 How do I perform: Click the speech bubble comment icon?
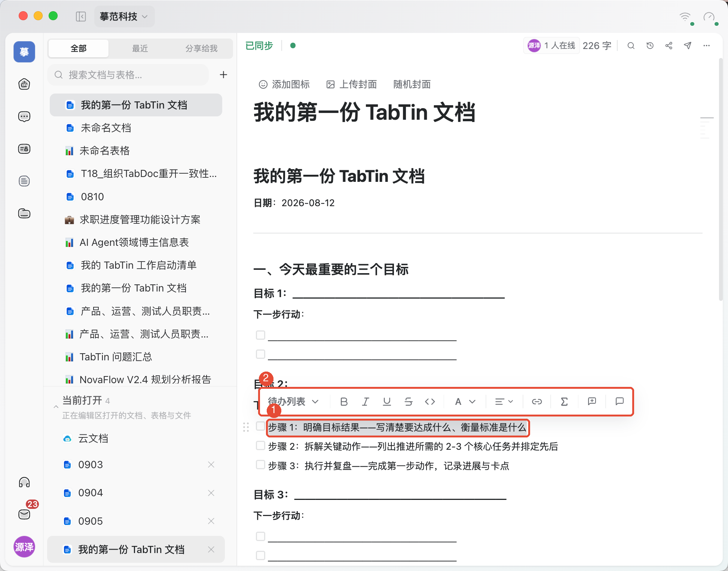pyautogui.click(x=620, y=401)
